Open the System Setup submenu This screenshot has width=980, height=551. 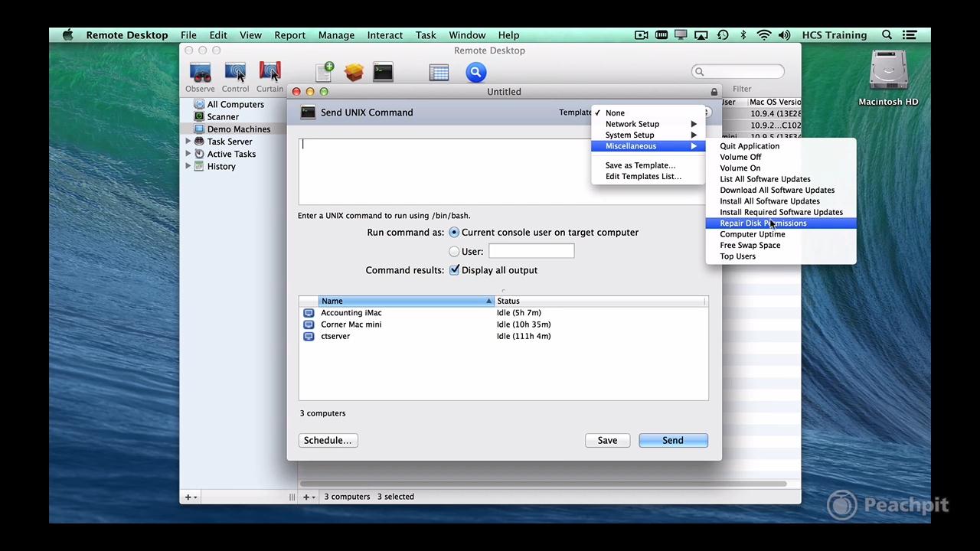[x=648, y=135]
